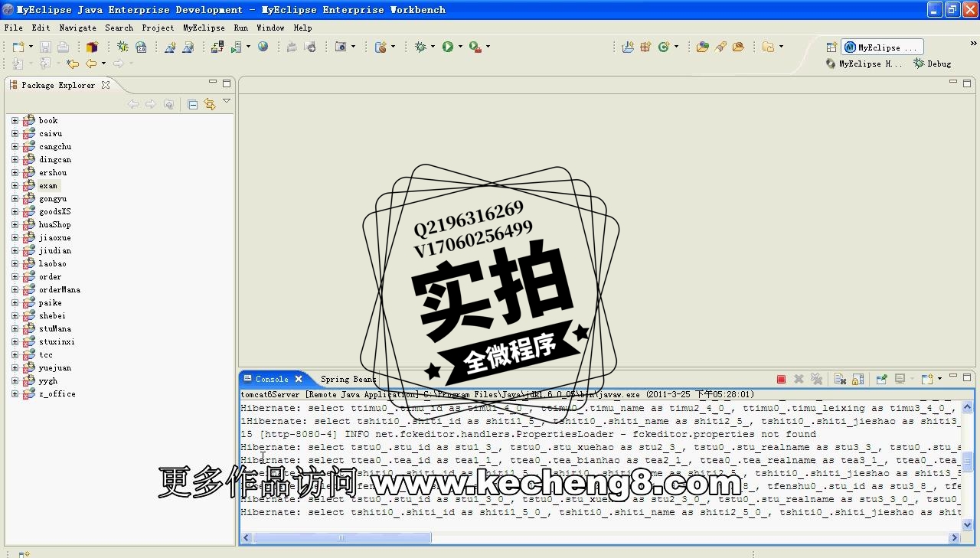Select the Spring Beans tab

(x=348, y=379)
